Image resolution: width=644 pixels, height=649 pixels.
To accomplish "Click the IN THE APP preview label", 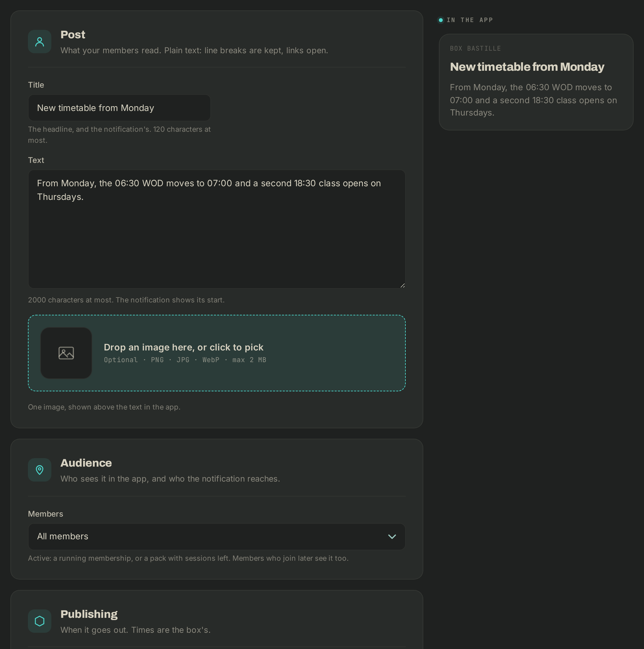I will (470, 20).
